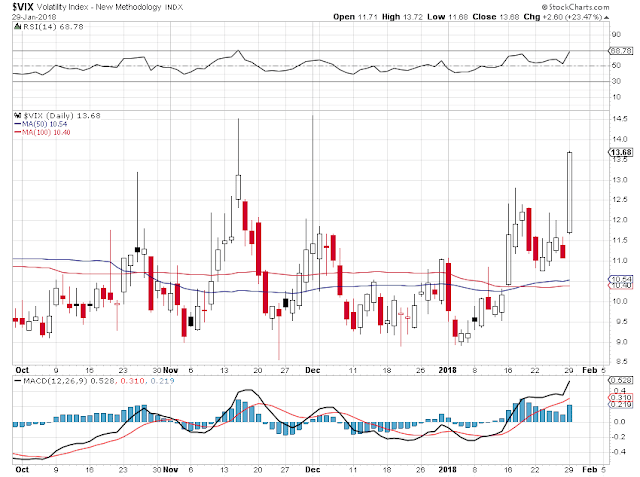640x477 pixels.
Task: Click the boxed 0.528 MACD axis tag
Action: (x=621, y=380)
